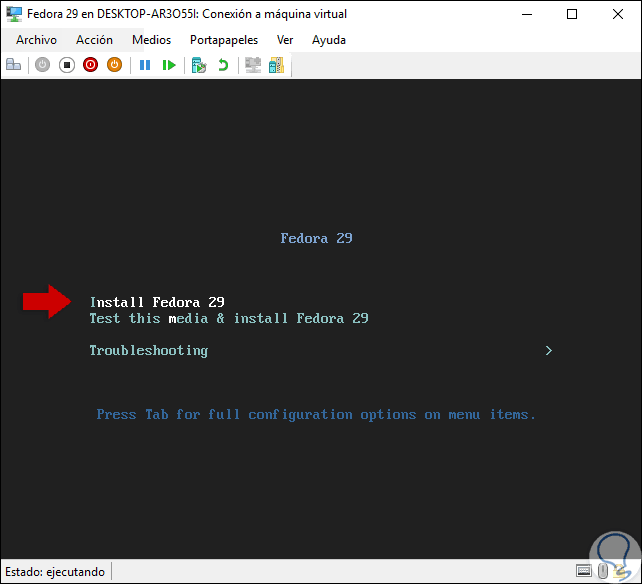Open the Ayuda menu
Image resolution: width=642 pixels, height=584 pixels.
(329, 40)
